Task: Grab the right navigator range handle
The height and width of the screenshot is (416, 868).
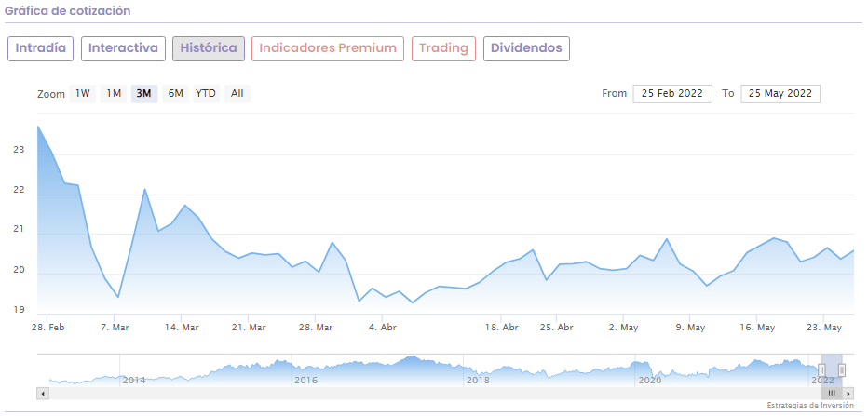Action: (842, 370)
